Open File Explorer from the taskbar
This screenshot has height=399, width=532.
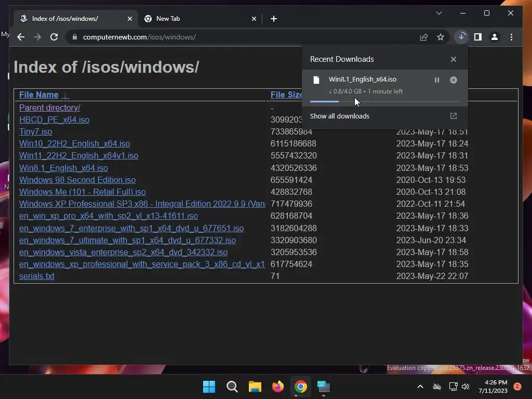click(255, 387)
